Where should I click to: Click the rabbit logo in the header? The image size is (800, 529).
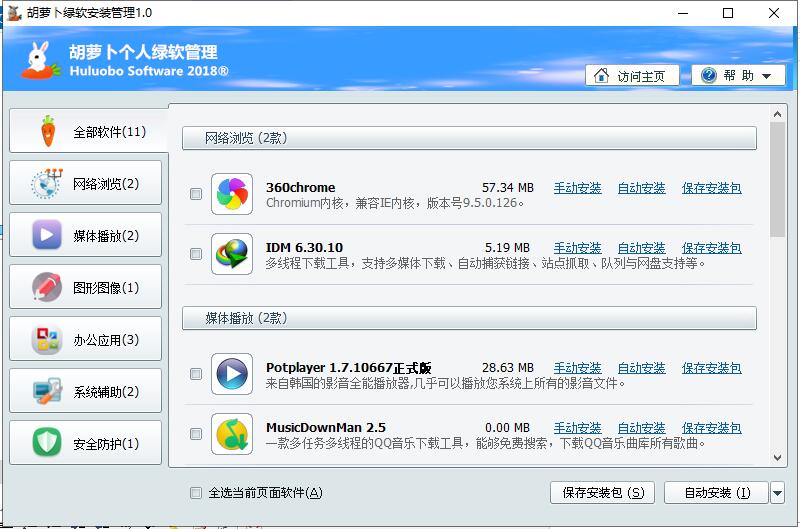pos(40,61)
